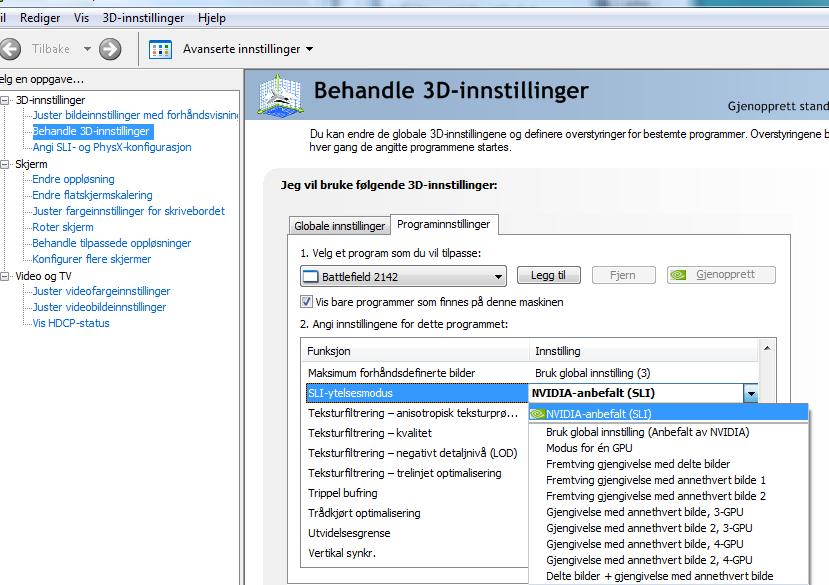Choose Gjengivelse med annethvert bilde 2, 4-GPU
Screen dimensions: 829x585
[669, 560]
